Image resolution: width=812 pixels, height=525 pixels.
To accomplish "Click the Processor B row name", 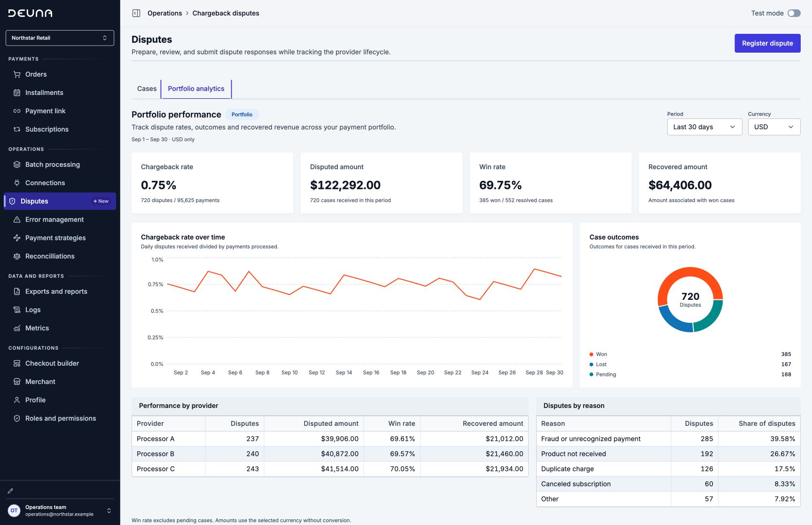I will 156,454.
